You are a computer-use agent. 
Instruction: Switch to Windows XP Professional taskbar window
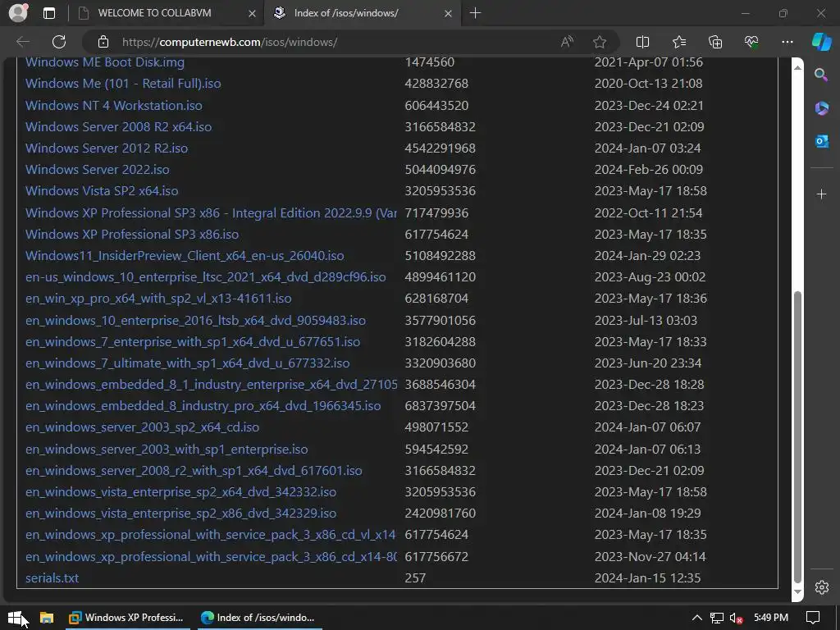pyautogui.click(x=126, y=618)
